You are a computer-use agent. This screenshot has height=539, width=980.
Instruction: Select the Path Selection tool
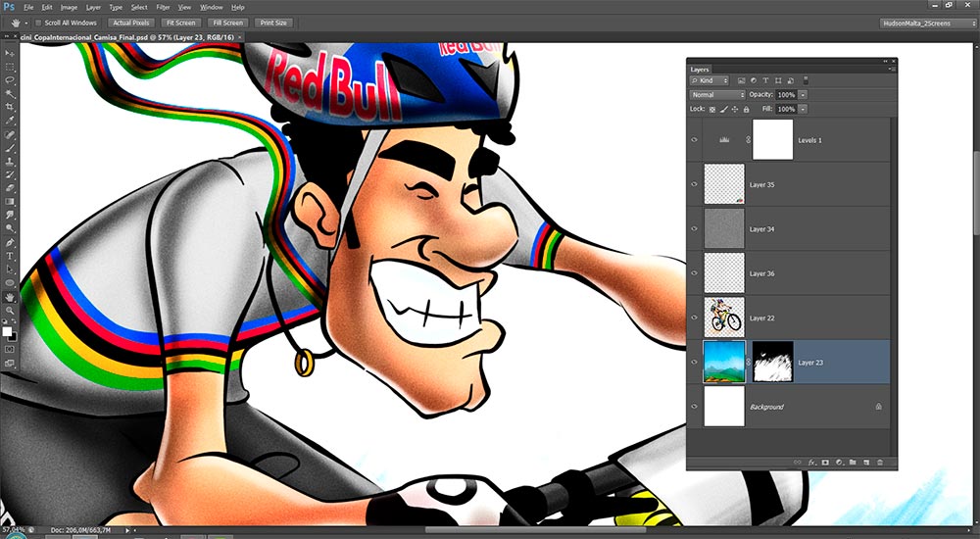[x=10, y=269]
